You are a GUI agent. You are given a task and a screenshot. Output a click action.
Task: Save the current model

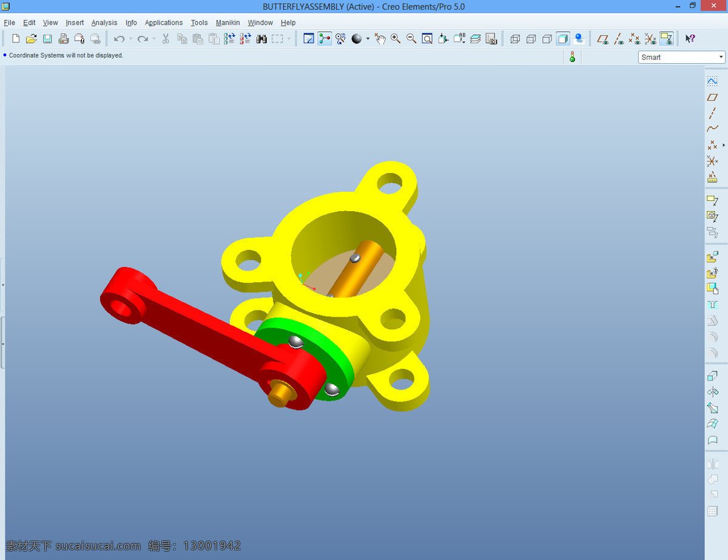47,39
